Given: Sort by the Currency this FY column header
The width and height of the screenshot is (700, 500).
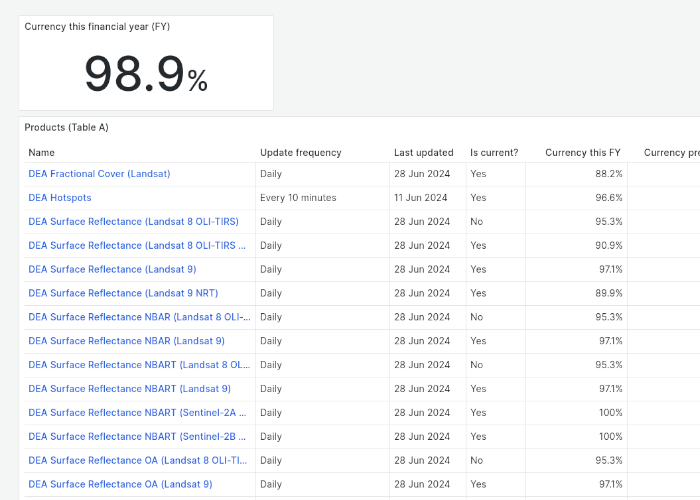Looking at the screenshot, I should coord(583,153).
